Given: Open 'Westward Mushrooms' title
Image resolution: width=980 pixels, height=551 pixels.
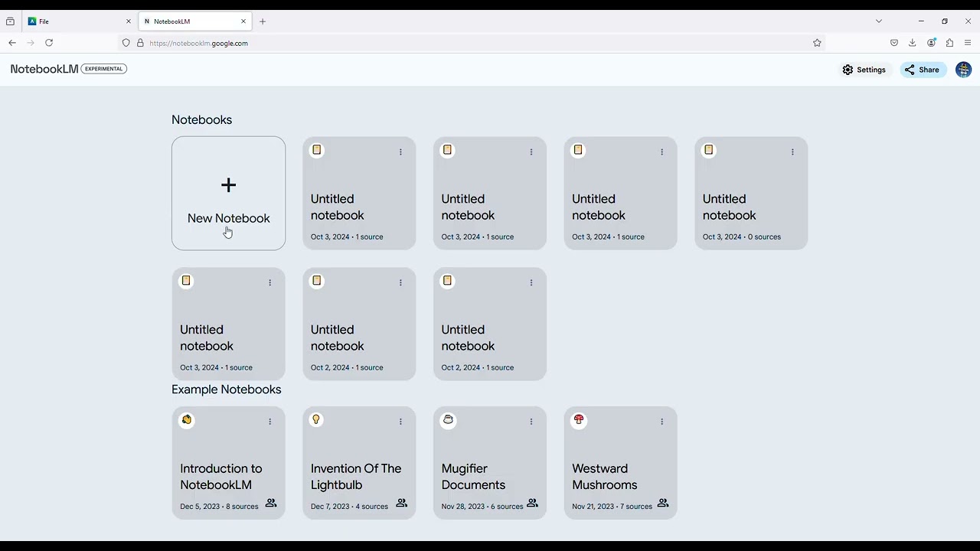Looking at the screenshot, I should pyautogui.click(x=605, y=477).
